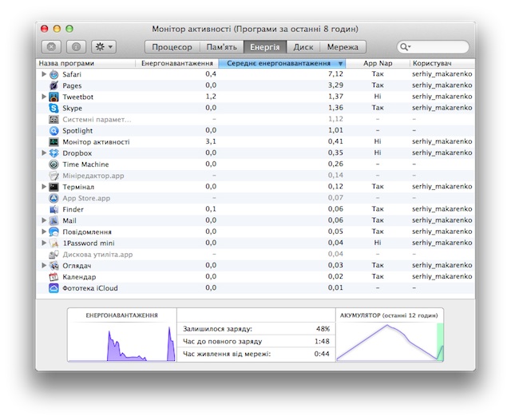Expand the Safari process disclosure triangle
The image size is (511, 420).
[44, 74]
